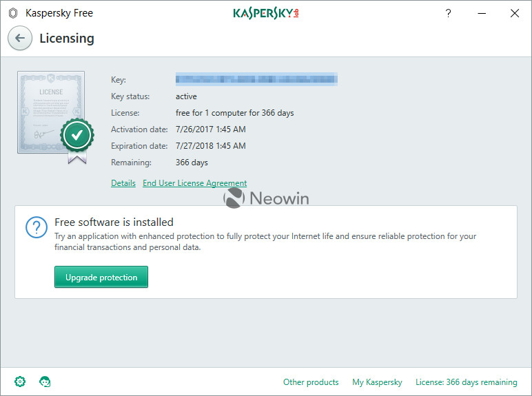Image resolution: width=532 pixels, height=396 pixels.
Task: Click the enhanced protection description paragraph
Action: pyautogui.click(x=265, y=242)
